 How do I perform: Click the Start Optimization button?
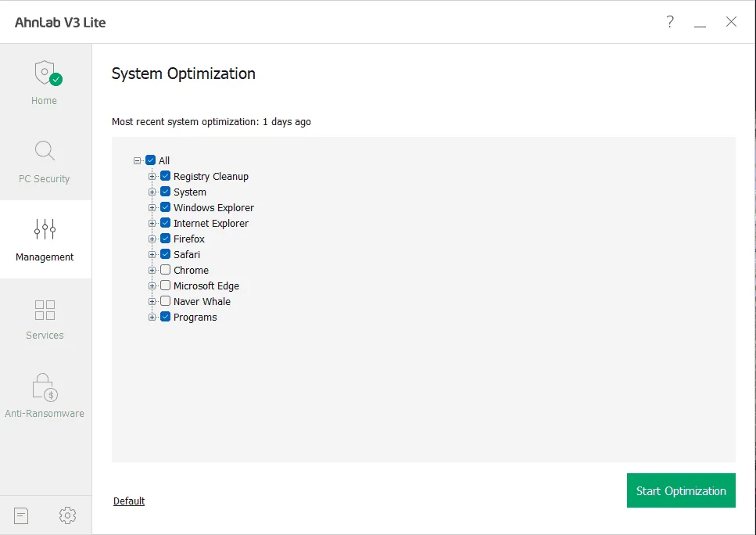point(681,490)
